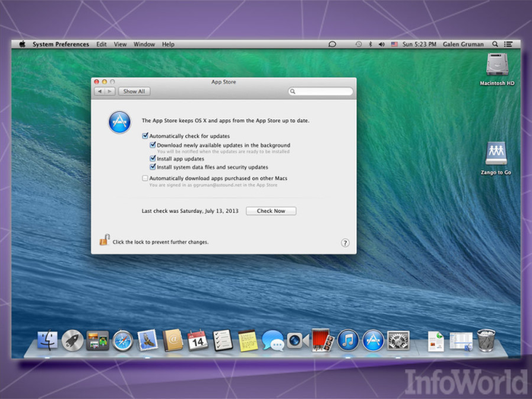This screenshot has height=399, width=532.
Task: Open US flag input source menu
Action: (394, 44)
